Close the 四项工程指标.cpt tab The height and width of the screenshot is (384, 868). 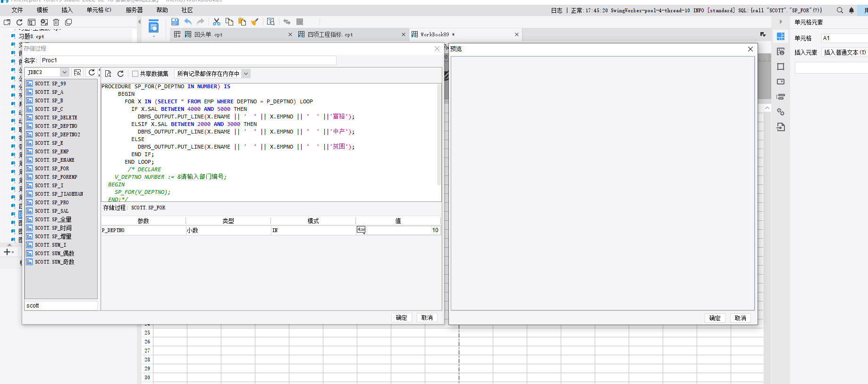(404, 34)
